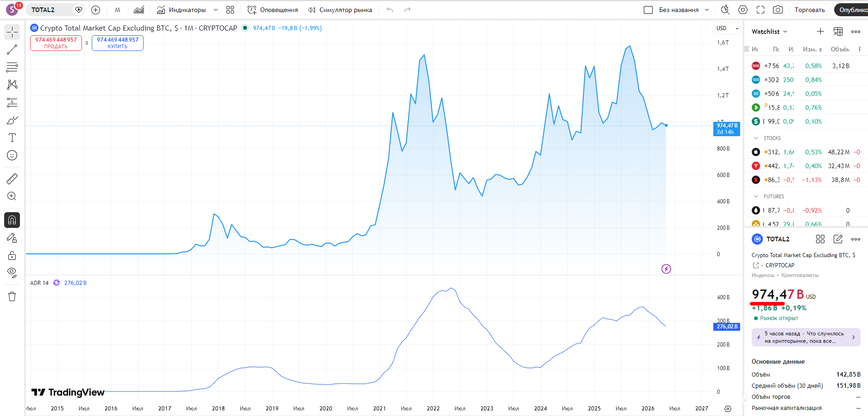Click the purple lightning event marker
Image resolution: width=868 pixels, height=416 pixels.
666,269
